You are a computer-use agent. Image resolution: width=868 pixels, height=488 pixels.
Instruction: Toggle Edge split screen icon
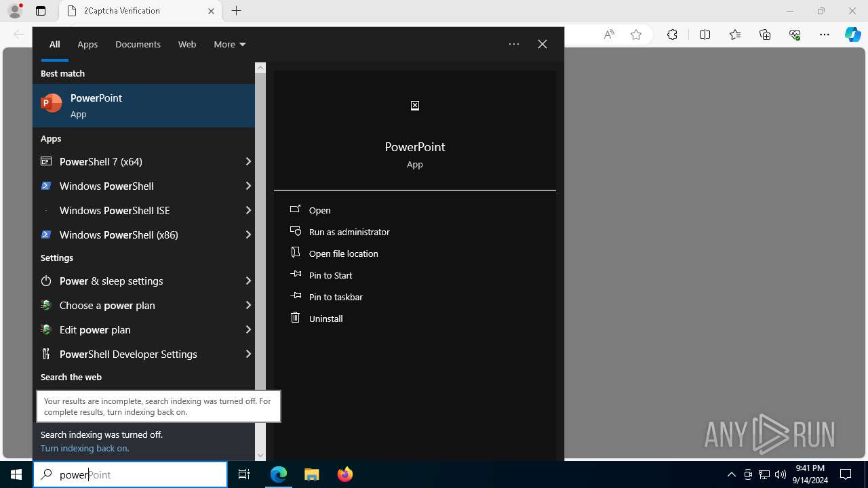pos(705,35)
